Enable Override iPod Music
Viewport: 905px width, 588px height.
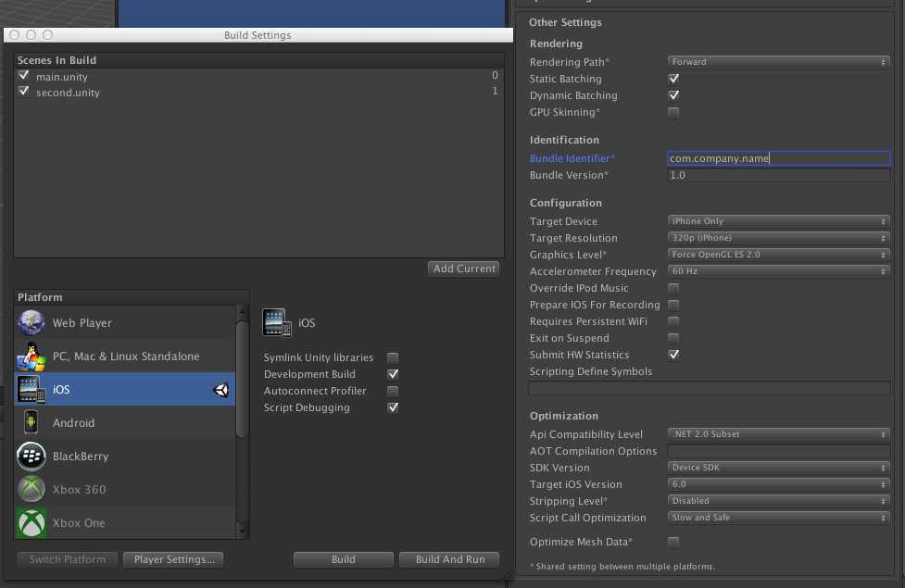(673, 288)
